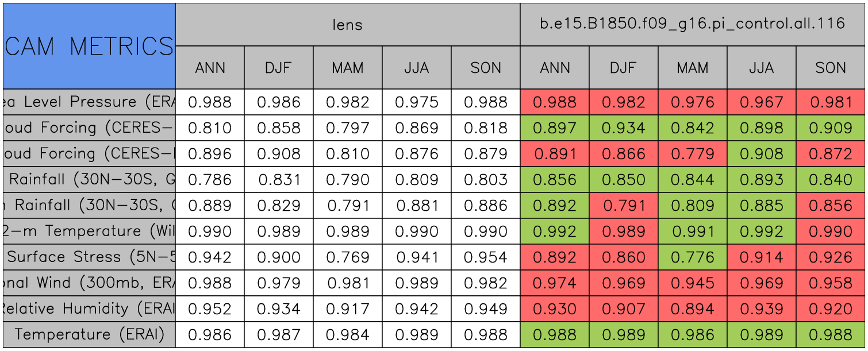
Task: Click the red cell showing 0.779
Action: [692, 154]
